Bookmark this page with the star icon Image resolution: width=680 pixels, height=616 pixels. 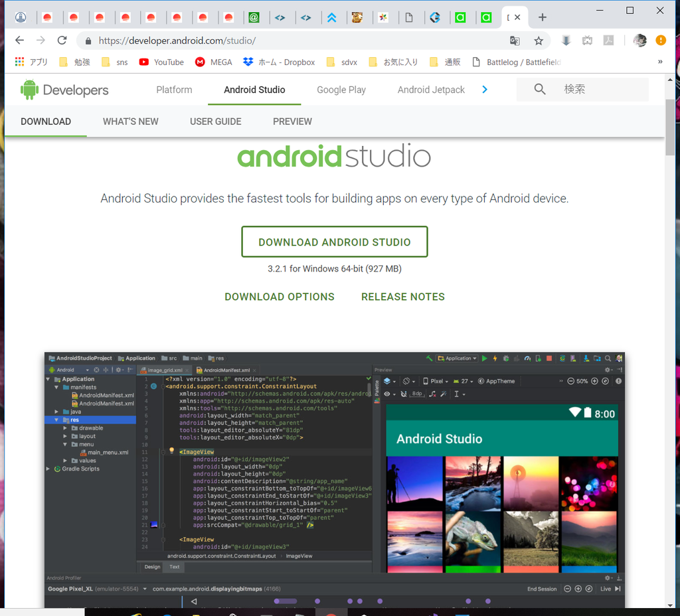tap(539, 40)
